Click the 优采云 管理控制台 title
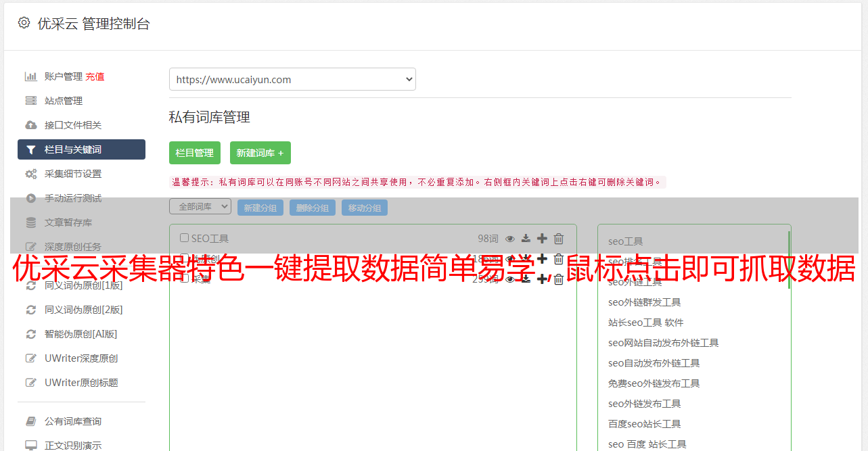The height and width of the screenshot is (451, 868). coord(93,24)
